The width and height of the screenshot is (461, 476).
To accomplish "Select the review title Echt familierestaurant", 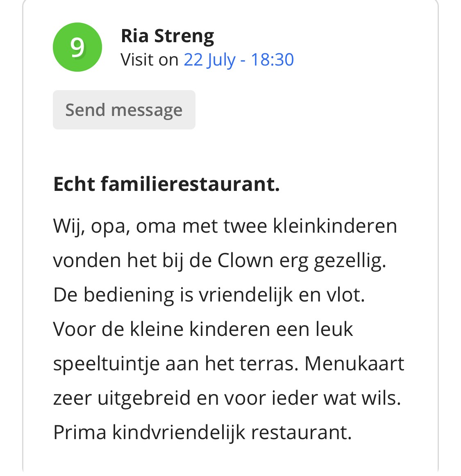I will [166, 184].
